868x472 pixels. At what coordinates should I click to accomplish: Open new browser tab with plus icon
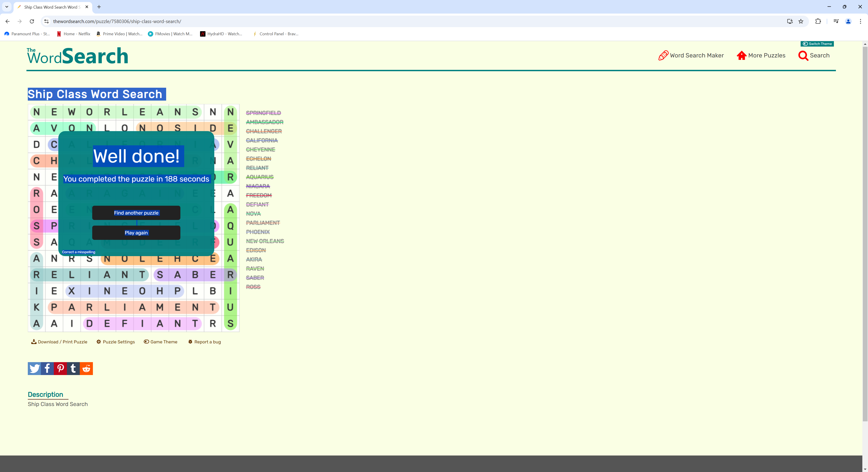click(99, 7)
